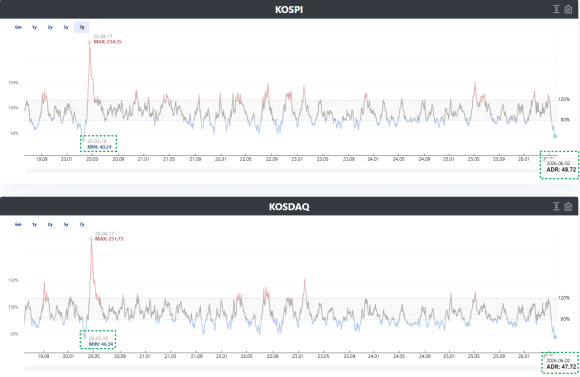Click the KOSDAQ MIN low marker
Image resolution: width=580 pixels, height=377 pixels.
pos(85,337)
